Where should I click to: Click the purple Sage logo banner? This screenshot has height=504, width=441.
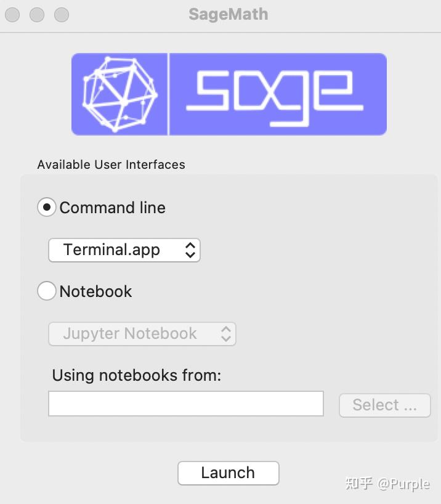[229, 94]
